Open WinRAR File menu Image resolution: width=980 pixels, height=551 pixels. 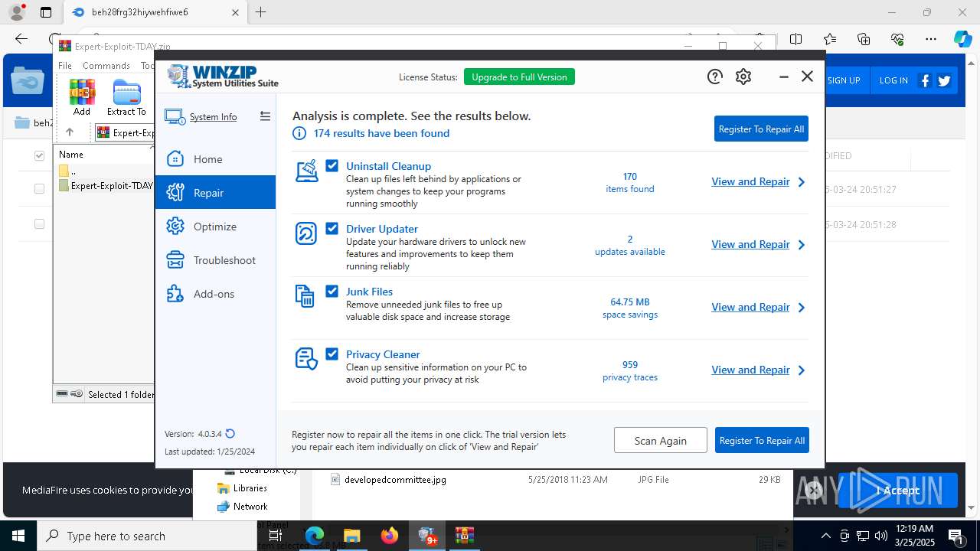tap(65, 66)
